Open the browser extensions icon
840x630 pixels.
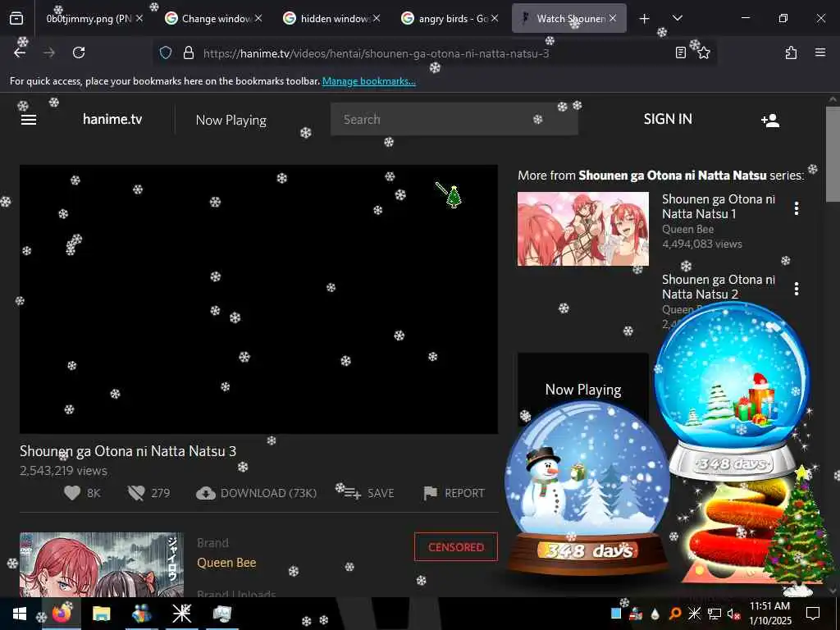tap(791, 52)
